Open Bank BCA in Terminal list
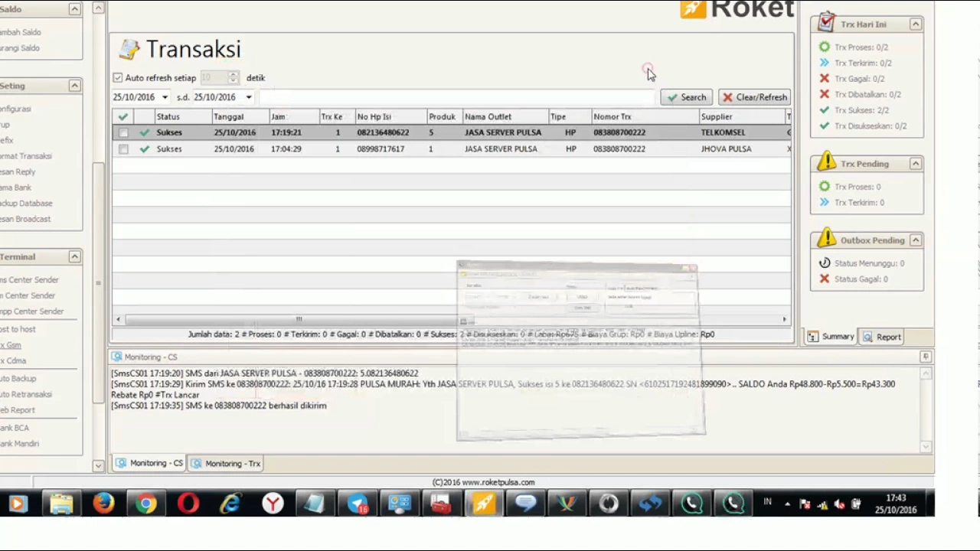This screenshot has width=980, height=551. pyautogui.click(x=15, y=428)
